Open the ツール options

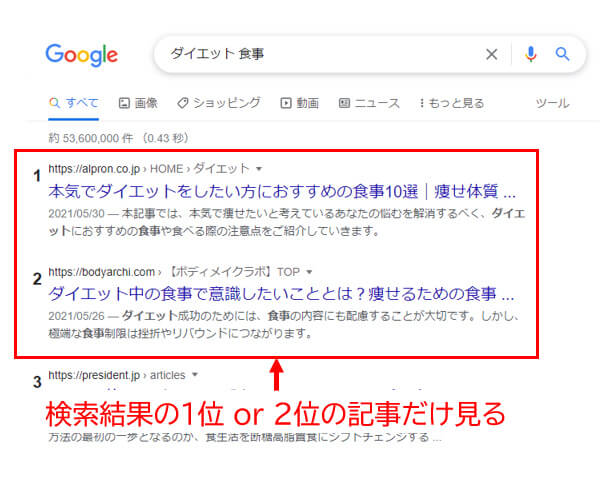click(553, 103)
